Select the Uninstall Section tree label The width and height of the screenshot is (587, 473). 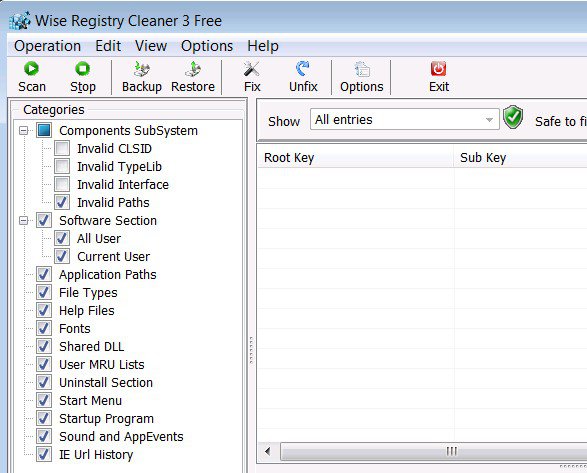point(106,382)
